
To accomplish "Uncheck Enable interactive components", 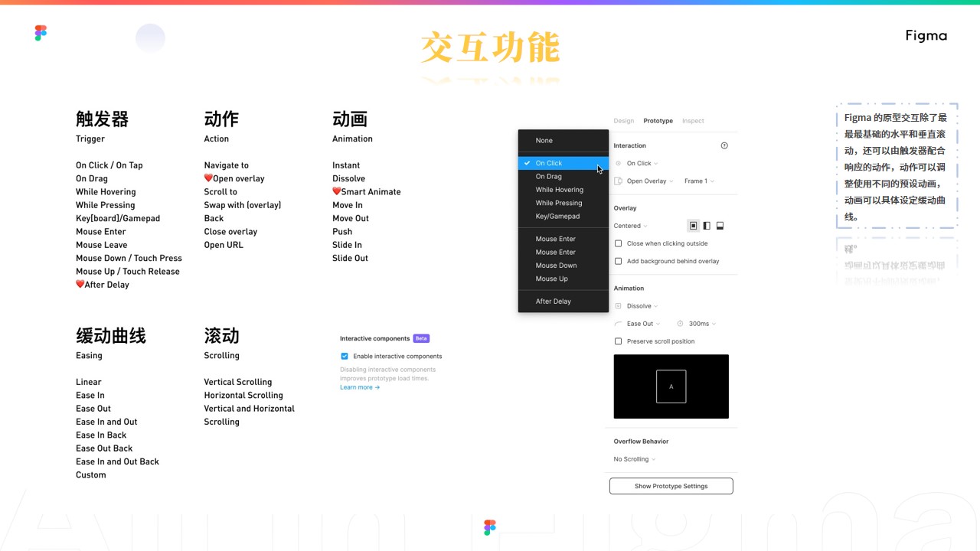I will tap(345, 356).
